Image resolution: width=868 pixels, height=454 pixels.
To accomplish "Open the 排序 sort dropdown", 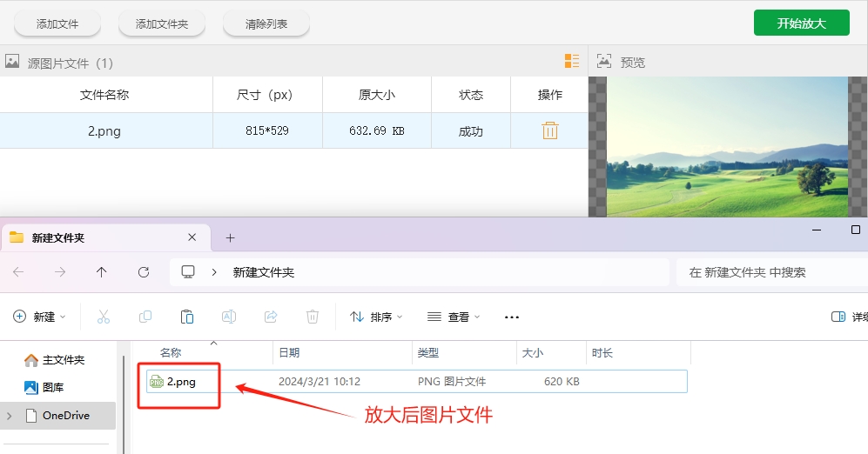I will point(376,317).
